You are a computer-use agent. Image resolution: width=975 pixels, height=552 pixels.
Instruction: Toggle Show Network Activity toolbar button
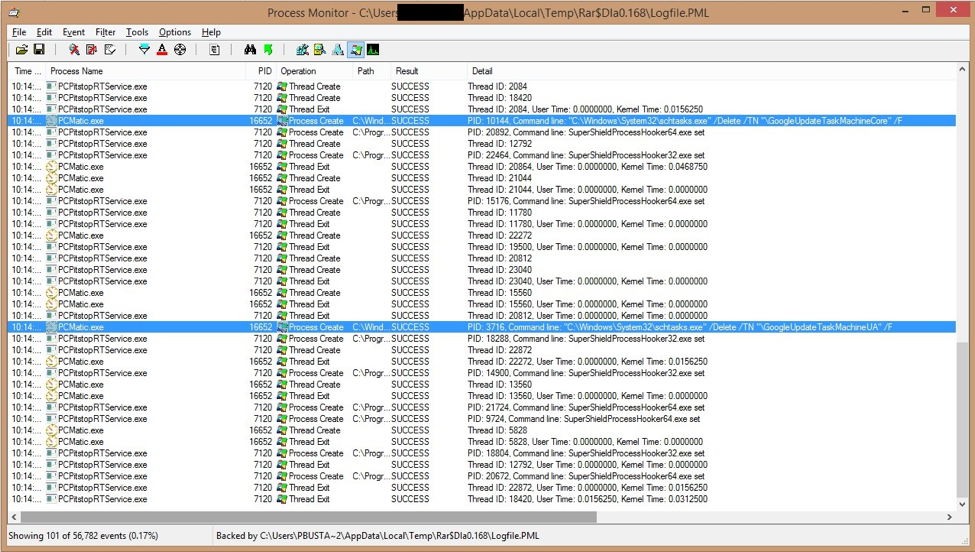(338, 50)
